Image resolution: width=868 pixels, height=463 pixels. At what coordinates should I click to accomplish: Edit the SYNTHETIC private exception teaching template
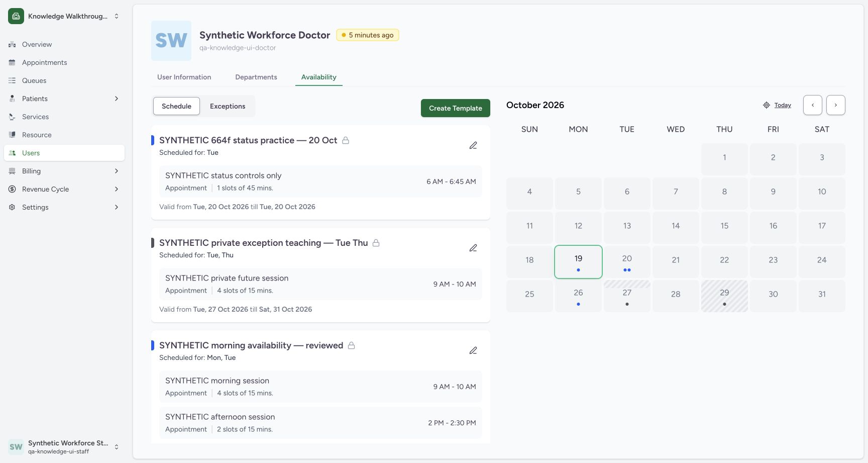pyautogui.click(x=473, y=248)
